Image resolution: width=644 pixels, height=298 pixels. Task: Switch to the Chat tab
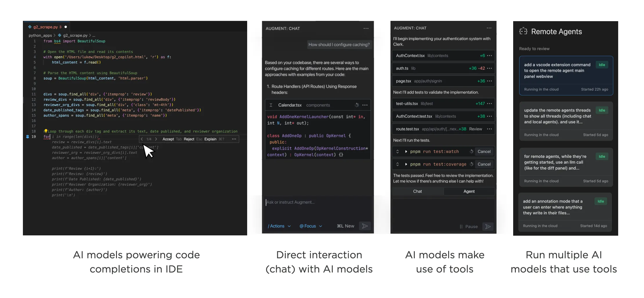point(417,191)
